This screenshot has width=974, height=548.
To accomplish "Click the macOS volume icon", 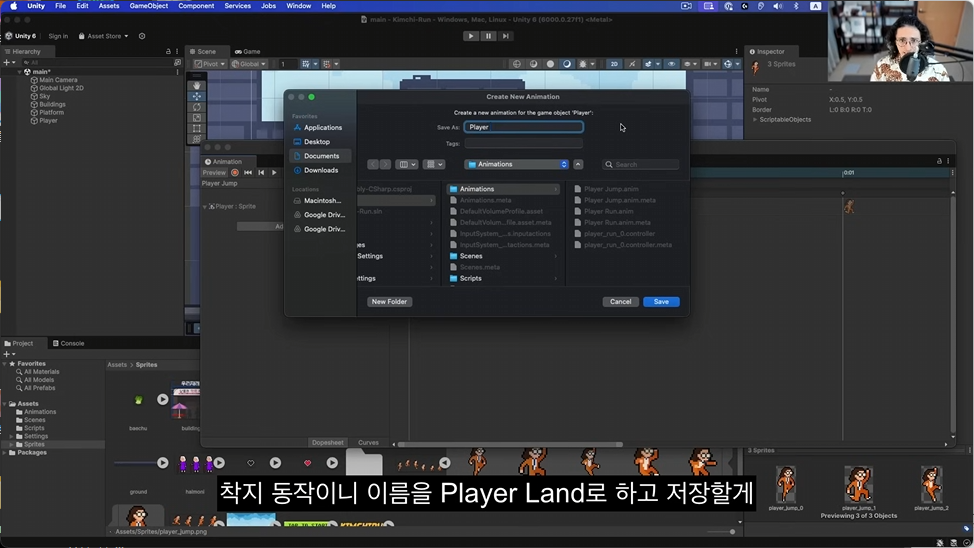I will [778, 6].
